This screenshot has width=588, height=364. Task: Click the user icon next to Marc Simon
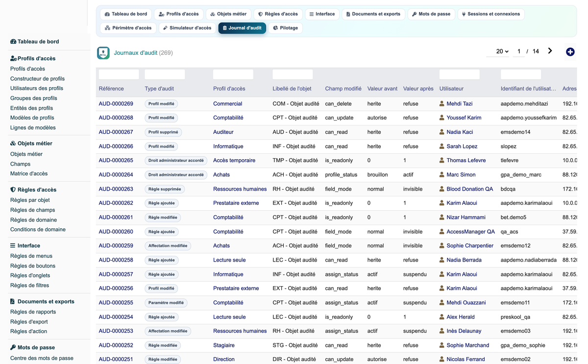coord(442,175)
